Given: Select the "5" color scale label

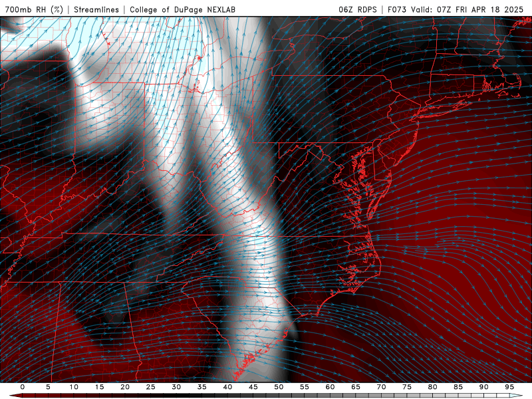Looking at the screenshot, I should [x=48, y=387].
